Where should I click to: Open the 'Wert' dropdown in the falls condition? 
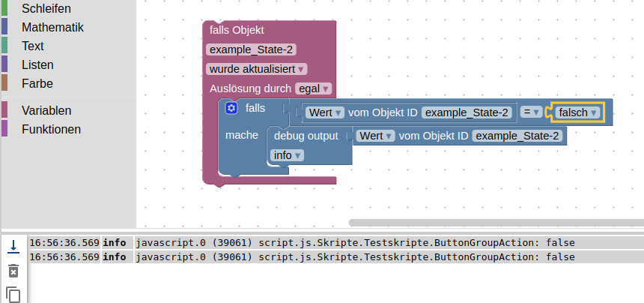[324, 112]
